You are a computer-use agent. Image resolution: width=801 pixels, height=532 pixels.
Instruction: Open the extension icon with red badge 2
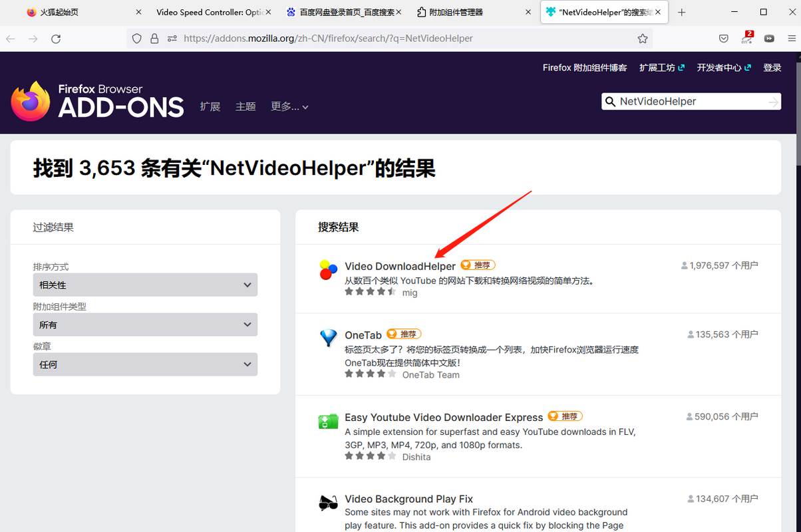tap(747, 38)
